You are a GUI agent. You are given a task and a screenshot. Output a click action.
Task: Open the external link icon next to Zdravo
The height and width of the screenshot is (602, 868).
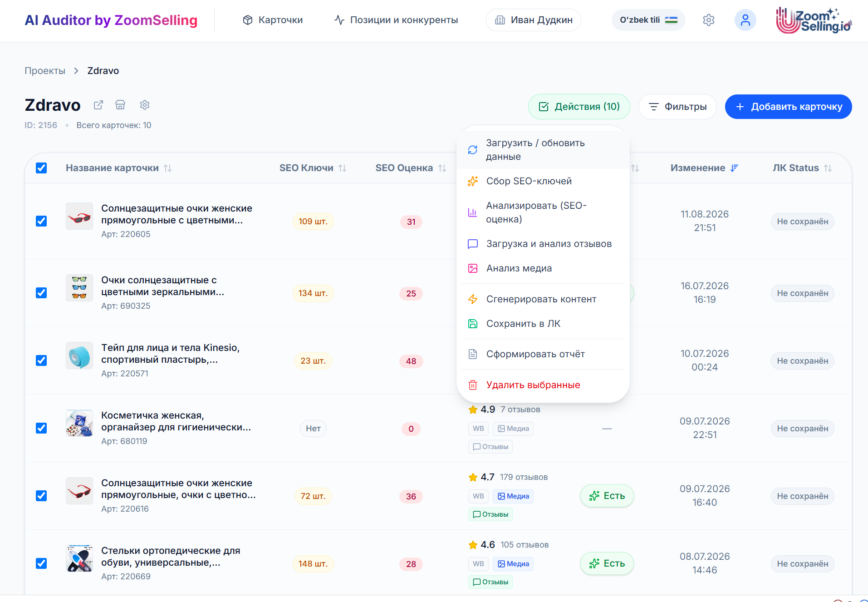click(x=98, y=105)
